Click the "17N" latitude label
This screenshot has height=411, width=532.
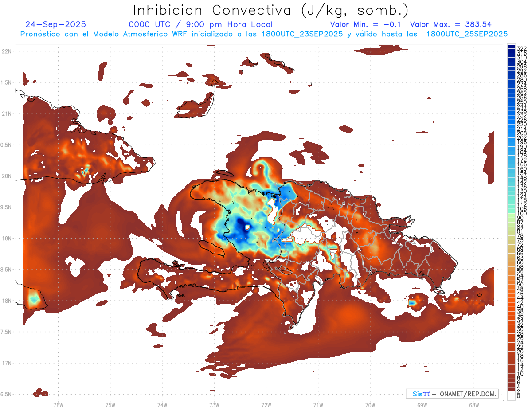pos(7,363)
